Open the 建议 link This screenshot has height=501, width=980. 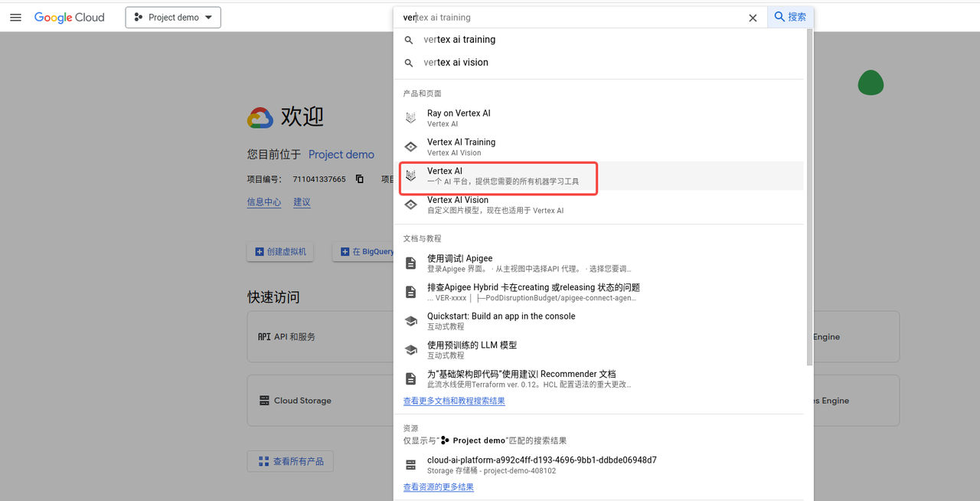point(302,201)
